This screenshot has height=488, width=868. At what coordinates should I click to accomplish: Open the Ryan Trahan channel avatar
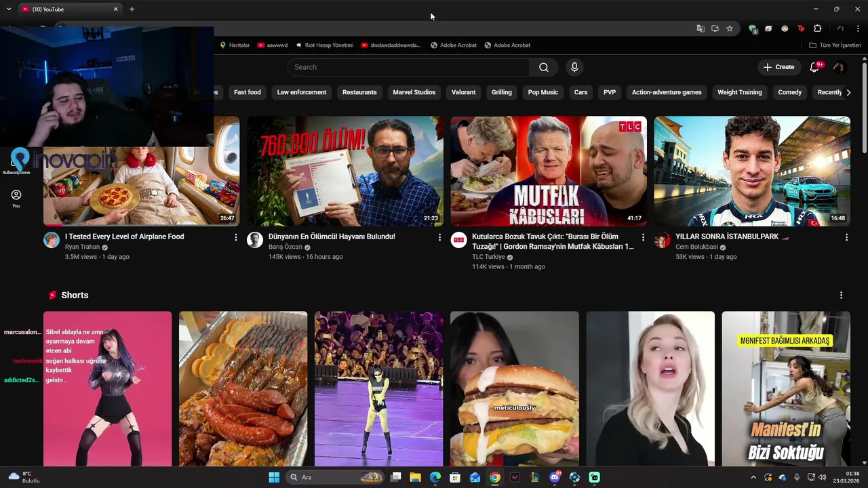[x=52, y=240]
